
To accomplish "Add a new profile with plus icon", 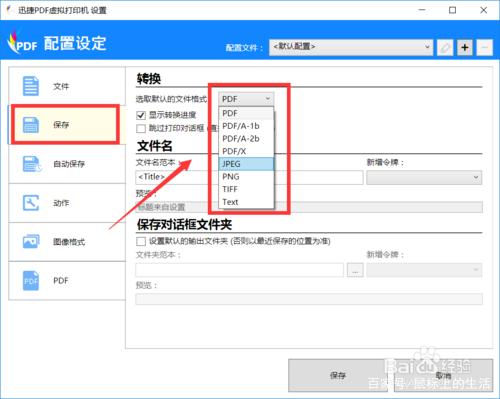I will pos(465,48).
